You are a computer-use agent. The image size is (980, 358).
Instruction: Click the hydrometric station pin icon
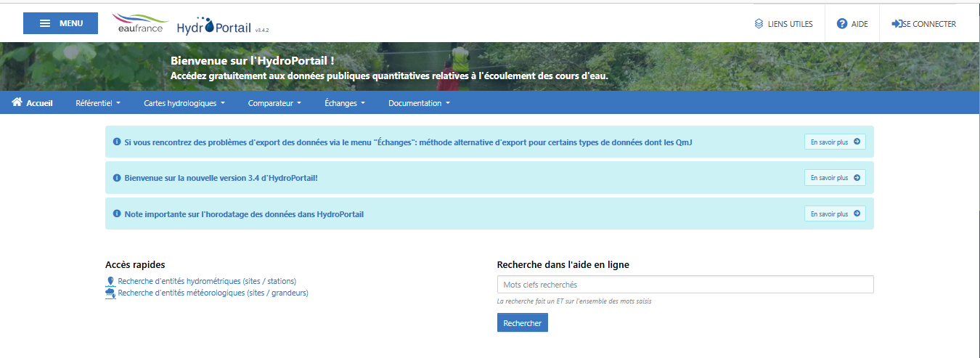[x=110, y=282]
